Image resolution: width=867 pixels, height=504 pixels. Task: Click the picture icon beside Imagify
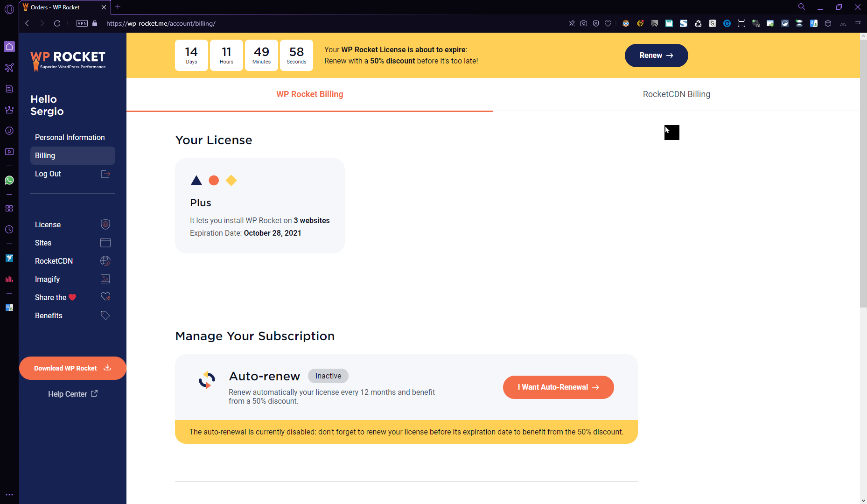105,279
